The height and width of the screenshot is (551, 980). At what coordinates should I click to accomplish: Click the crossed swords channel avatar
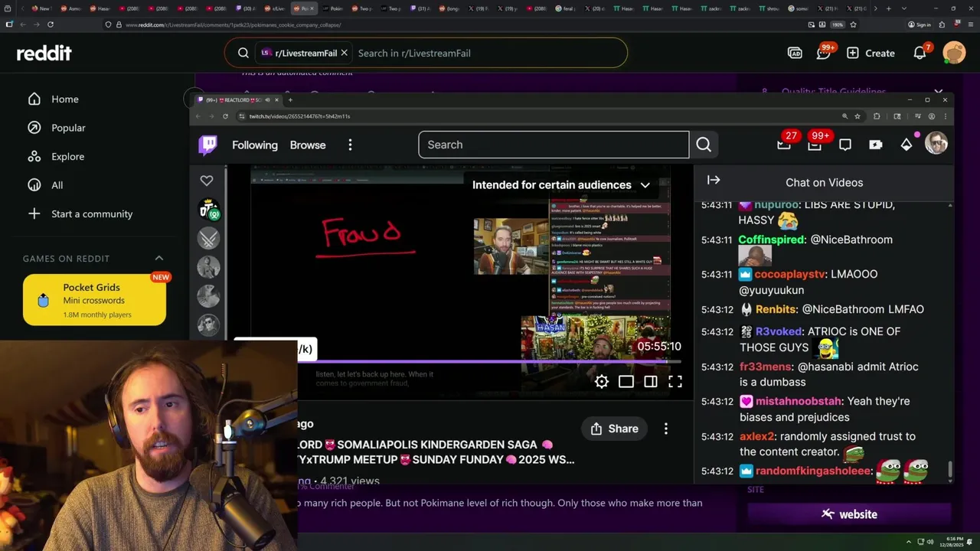point(209,239)
